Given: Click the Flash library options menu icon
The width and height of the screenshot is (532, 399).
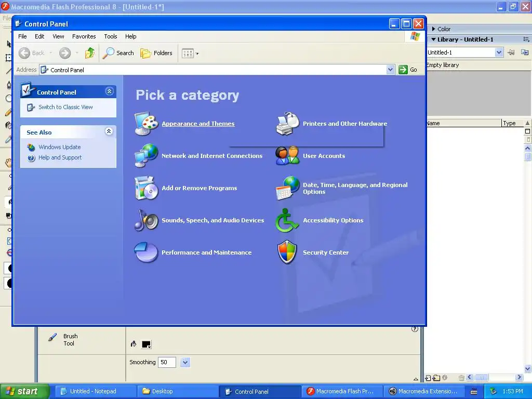Looking at the screenshot, I should coord(526,39).
